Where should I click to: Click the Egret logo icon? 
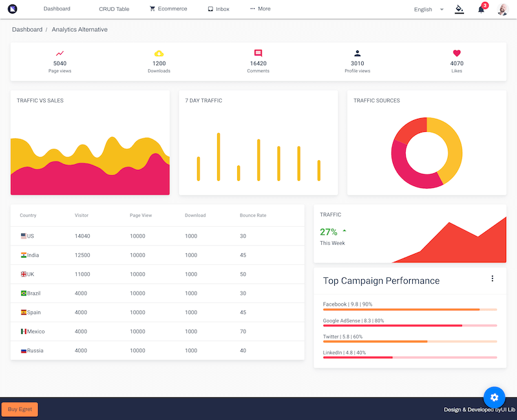[12, 9]
